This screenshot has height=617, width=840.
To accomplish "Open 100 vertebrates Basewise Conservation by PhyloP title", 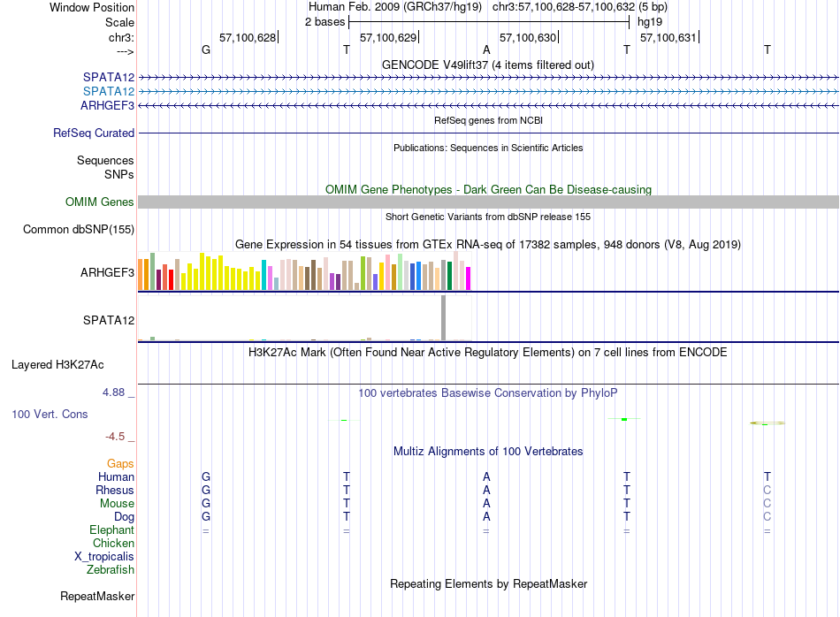I will (x=488, y=393).
